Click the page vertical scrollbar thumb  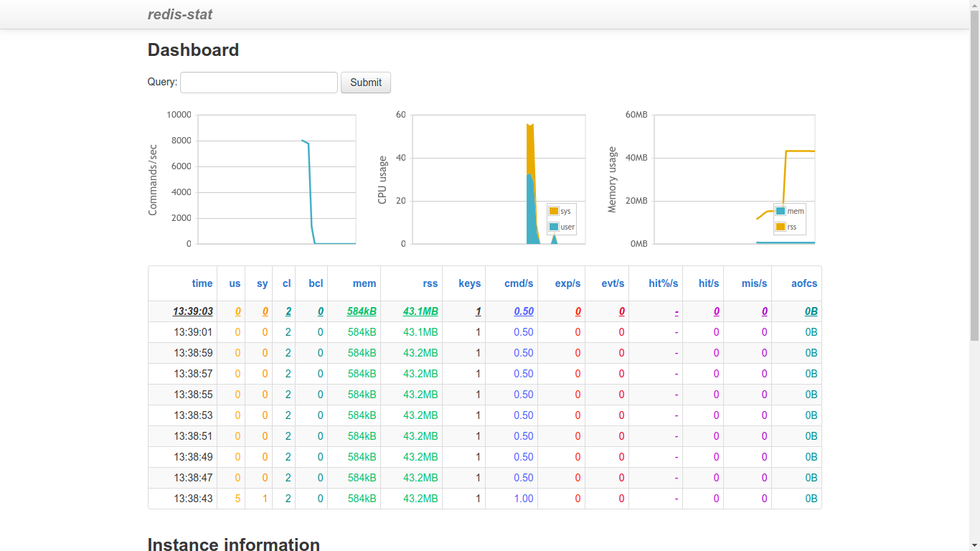coord(974,176)
